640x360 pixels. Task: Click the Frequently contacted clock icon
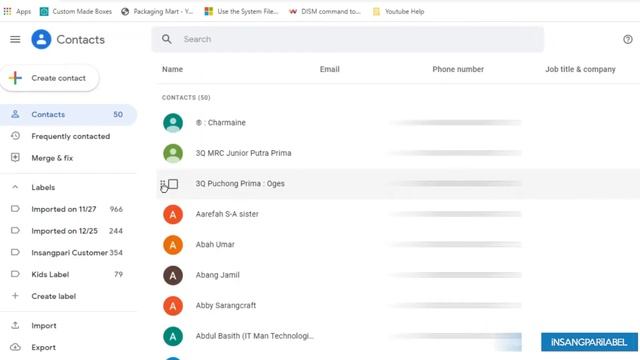point(15,136)
